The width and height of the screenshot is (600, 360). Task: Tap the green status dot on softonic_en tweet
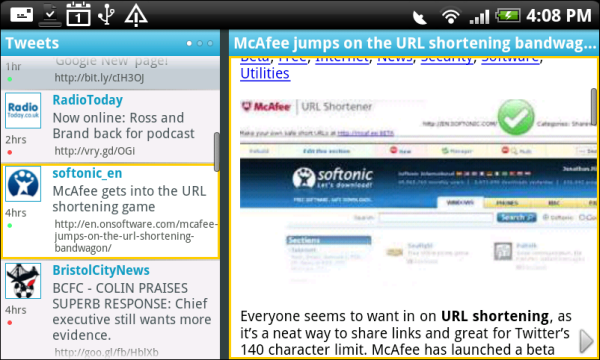[10, 225]
